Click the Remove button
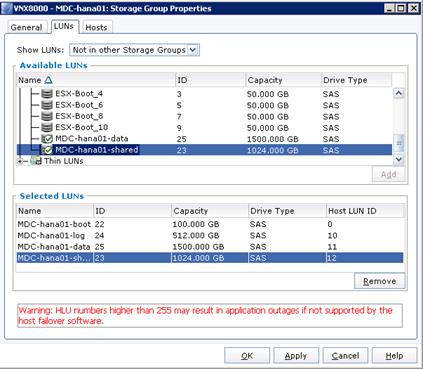The height and width of the screenshot is (369, 423). (x=380, y=281)
